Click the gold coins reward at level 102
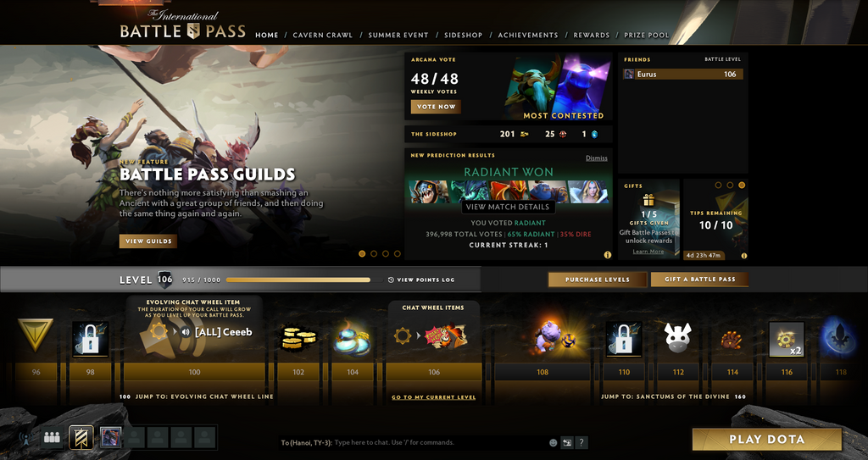The image size is (868, 460). point(298,338)
